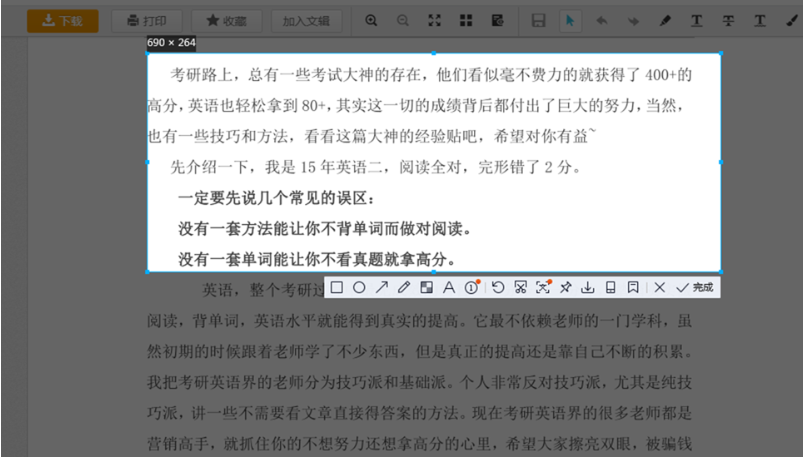Select the ellipse drawing tool

tap(359, 287)
